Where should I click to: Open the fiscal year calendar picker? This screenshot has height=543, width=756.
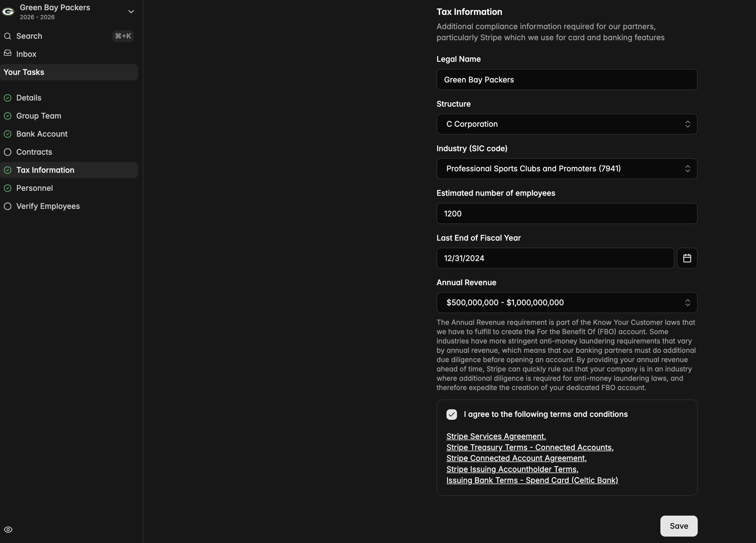click(687, 258)
